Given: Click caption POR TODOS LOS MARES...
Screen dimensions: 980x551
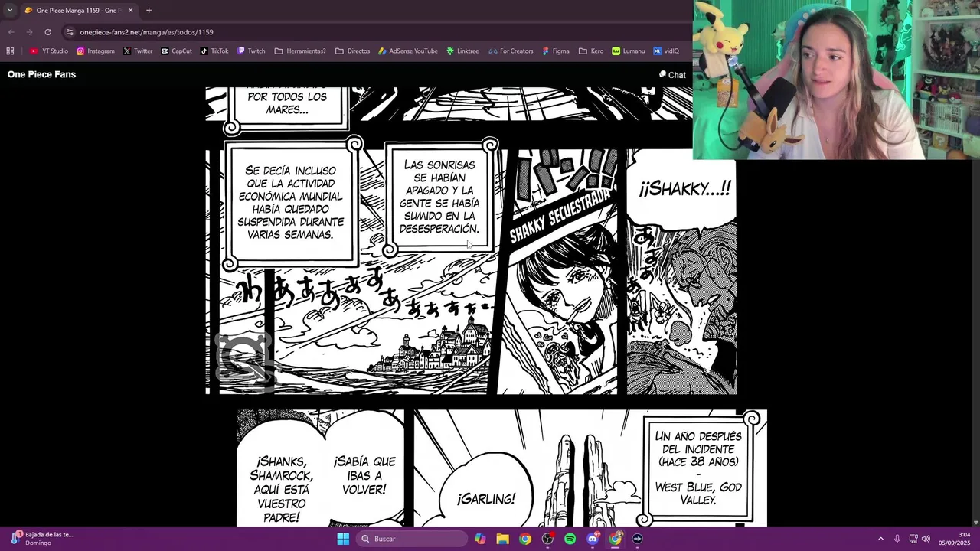Looking at the screenshot, I should point(287,103).
